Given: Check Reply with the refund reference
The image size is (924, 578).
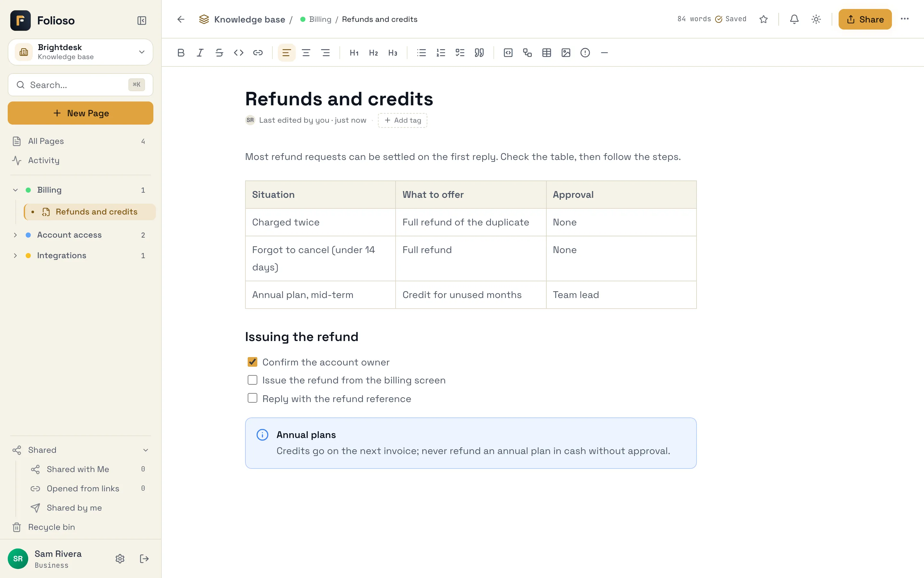Looking at the screenshot, I should [252, 398].
